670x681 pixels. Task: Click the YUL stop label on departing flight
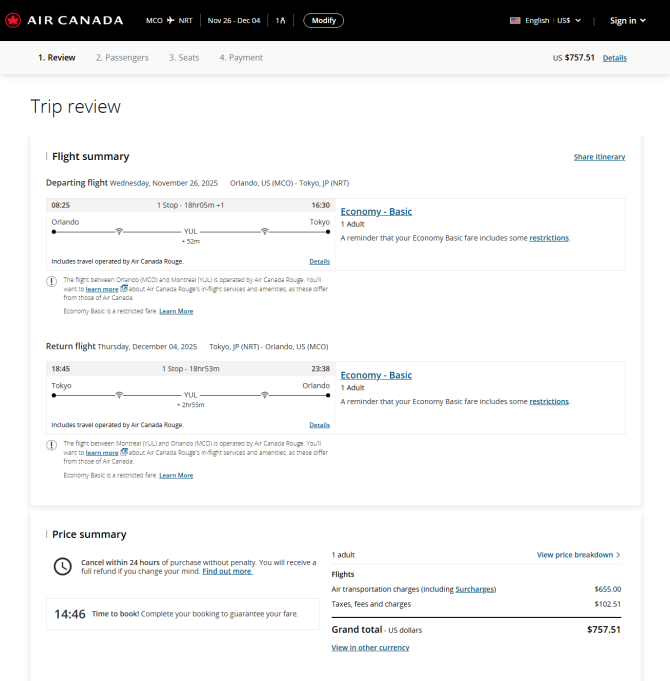tap(191, 231)
